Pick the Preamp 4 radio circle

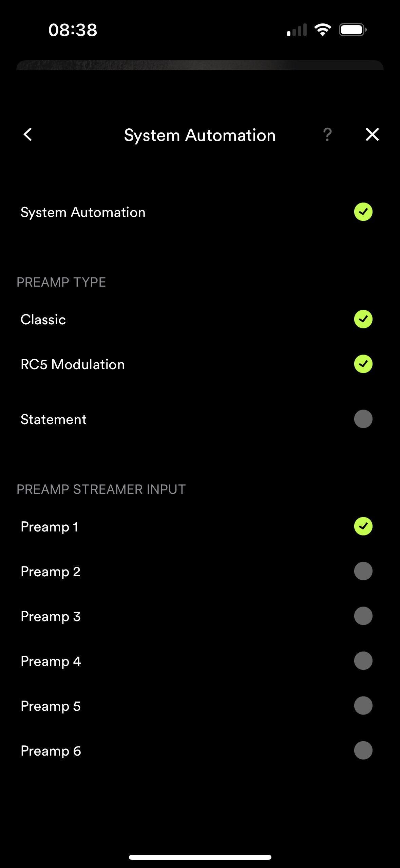coord(363,661)
